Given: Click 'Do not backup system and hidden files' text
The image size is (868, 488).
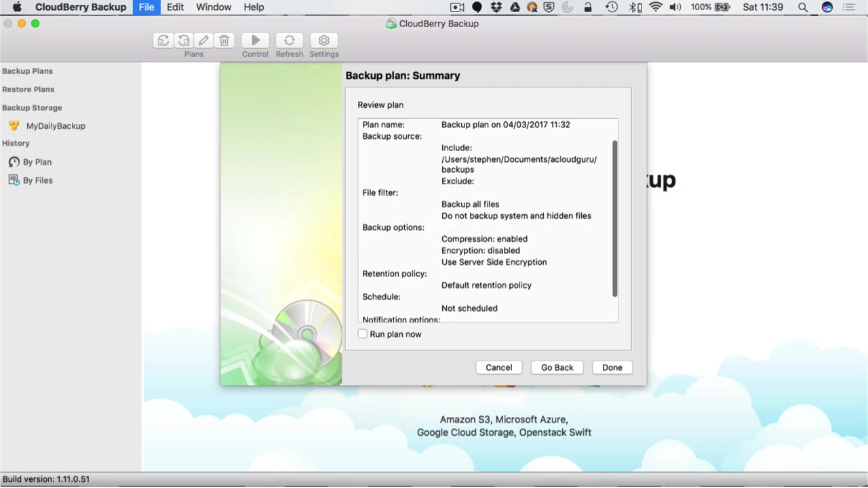Looking at the screenshot, I should point(516,216).
